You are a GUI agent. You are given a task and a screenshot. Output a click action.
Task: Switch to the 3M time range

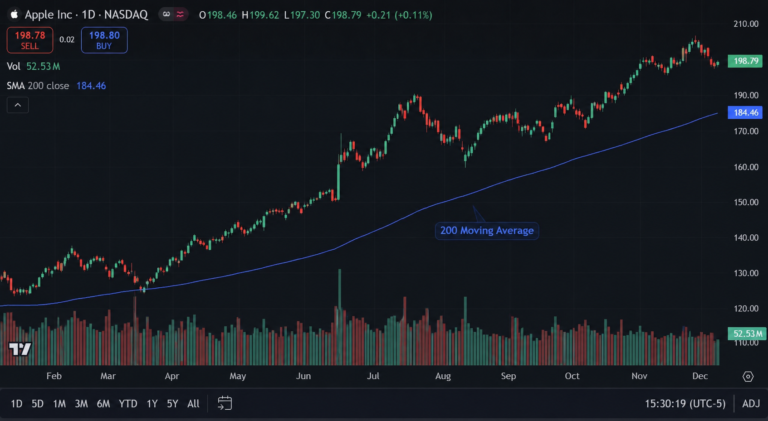(x=81, y=404)
